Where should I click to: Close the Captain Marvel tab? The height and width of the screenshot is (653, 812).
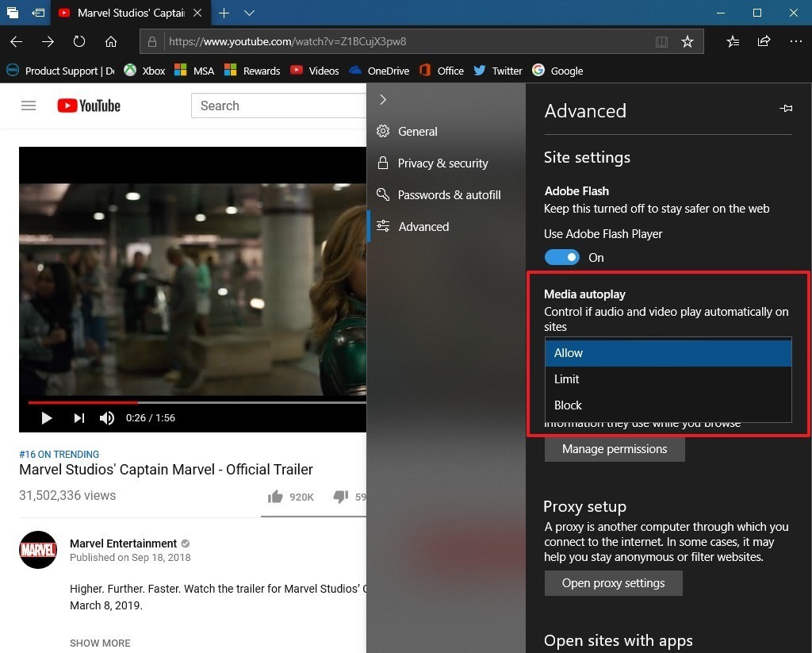click(197, 13)
